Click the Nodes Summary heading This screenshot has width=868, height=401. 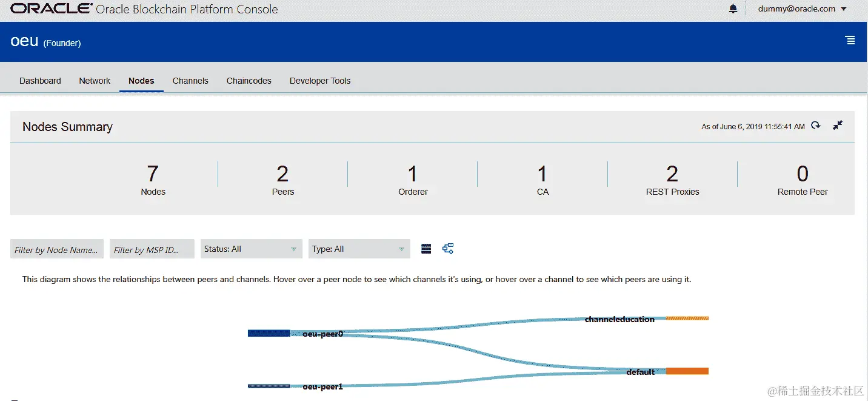pos(67,127)
